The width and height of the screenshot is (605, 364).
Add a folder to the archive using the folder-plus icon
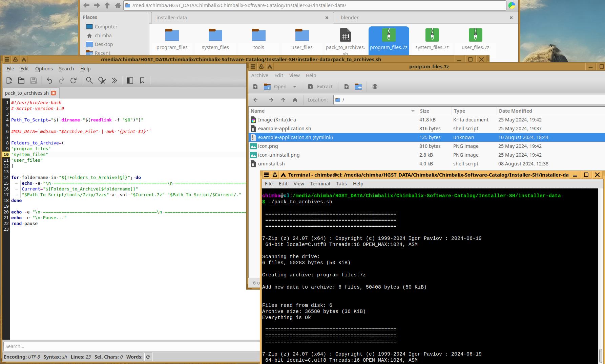(x=358, y=87)
